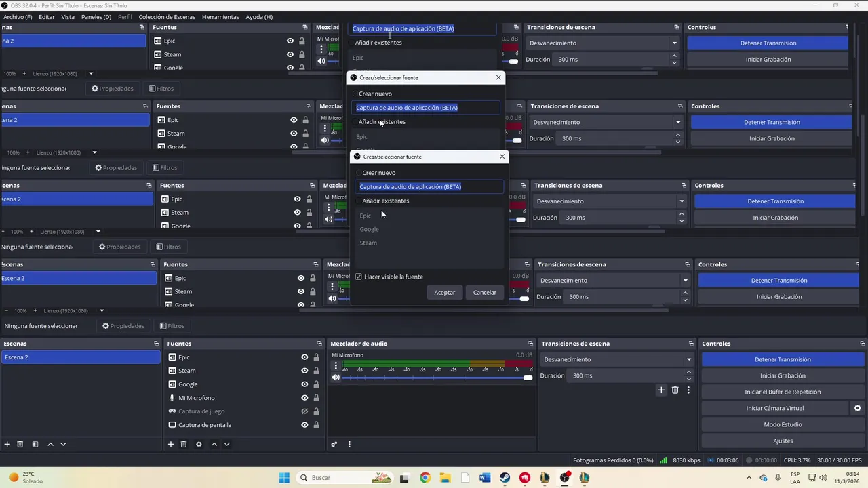Hide the Captura de pantalla source
The width and height of the screenshot is (868, 488).
pyautogui.click(x=304, y=425)
